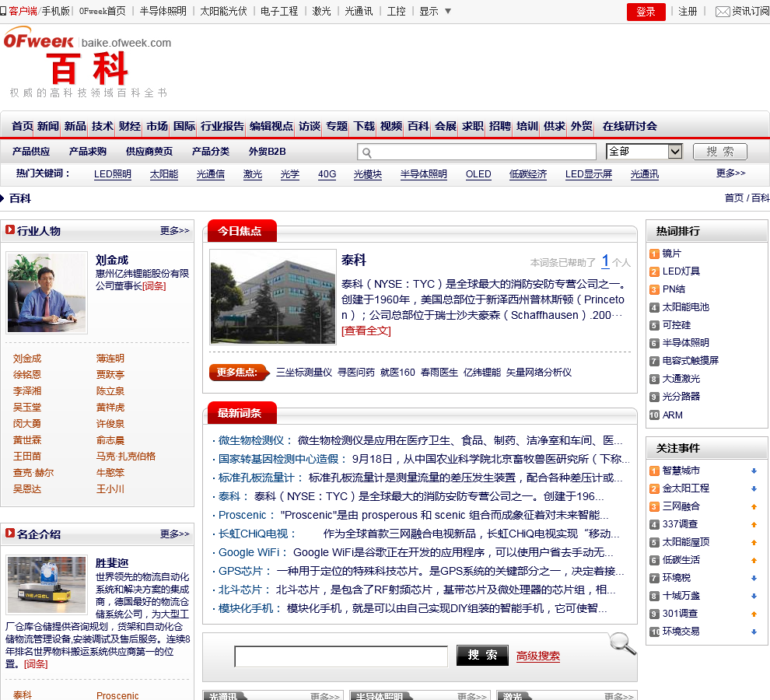Select the 今日焦点 tab

(x=242, y=231)
